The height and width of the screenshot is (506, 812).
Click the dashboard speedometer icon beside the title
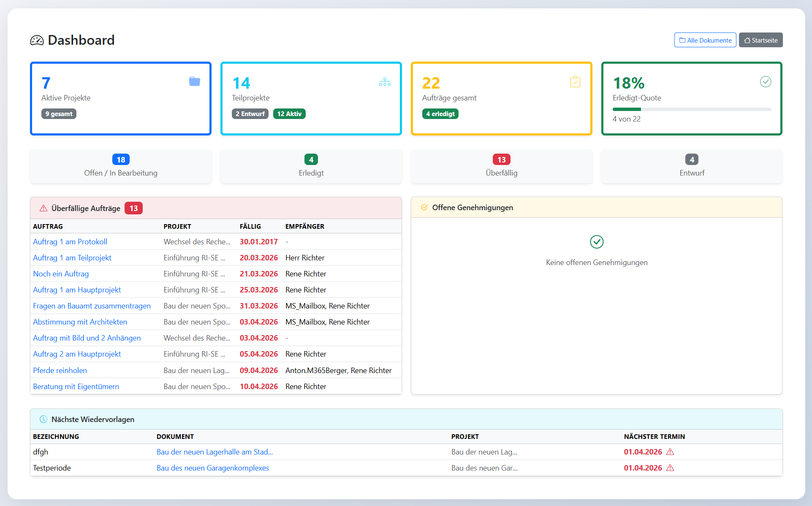coord(37,40)
